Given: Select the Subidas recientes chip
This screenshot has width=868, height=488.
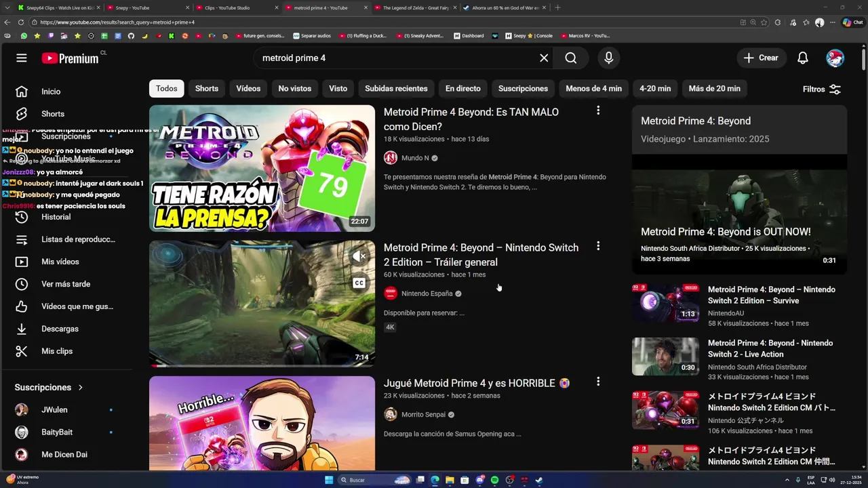Looking at the screenshot, I should (396, 89).
